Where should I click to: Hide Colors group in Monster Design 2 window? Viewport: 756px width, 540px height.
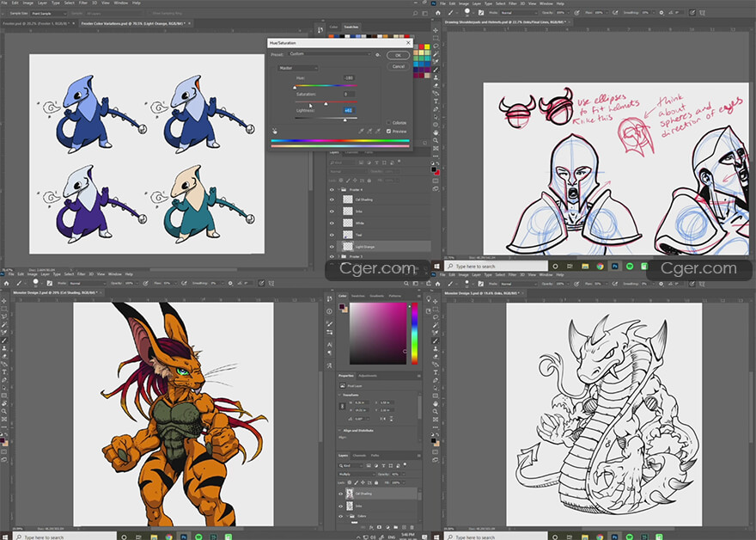click(x=341, y=517)
